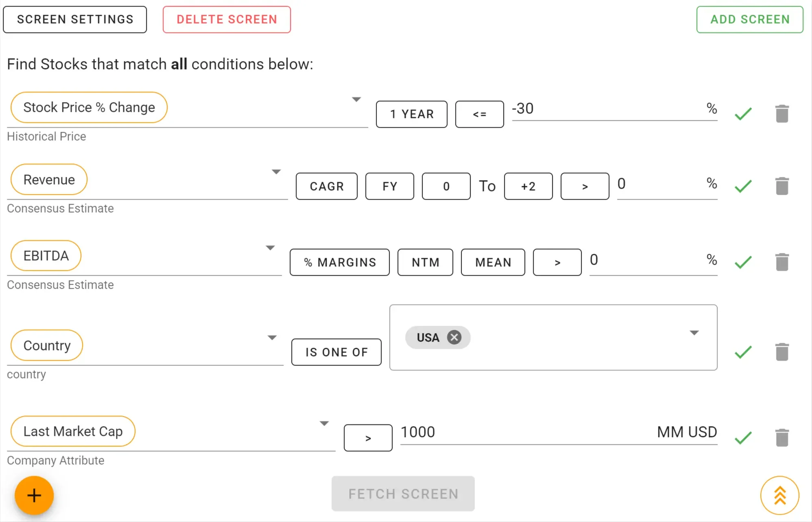812x522 pixels.
Task: Delete the Country filter row
Action: pos(781,352)
